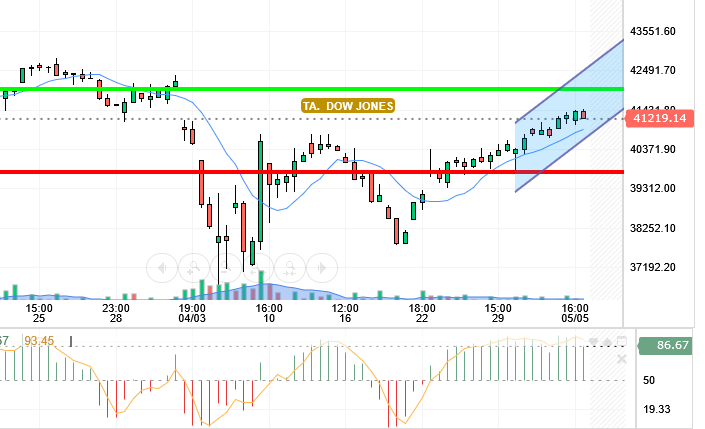Select the green horizontal resistance line
Screen dimensions: 705x429
click(312, 89)
